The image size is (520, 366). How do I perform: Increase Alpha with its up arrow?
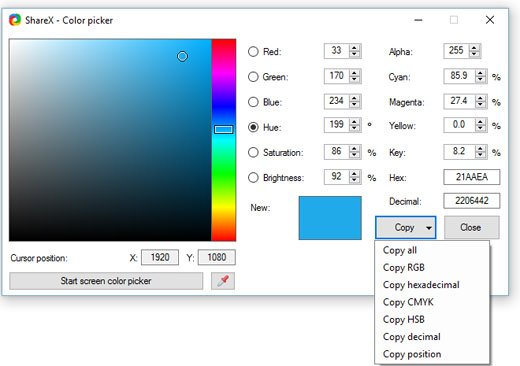[474, 48]
